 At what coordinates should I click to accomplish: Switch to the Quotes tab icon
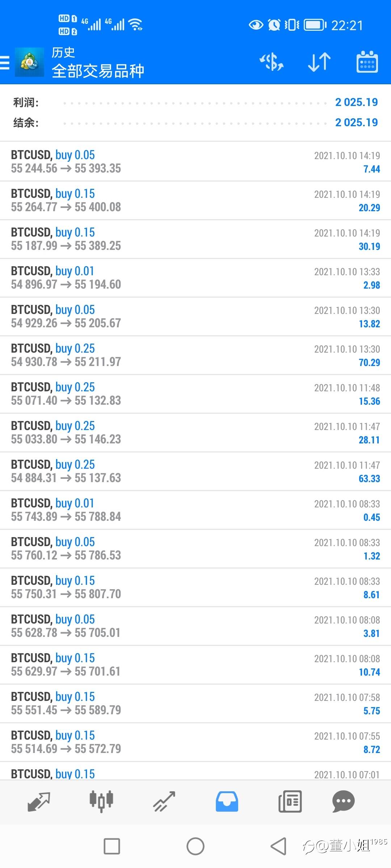(x=39, y=801)
